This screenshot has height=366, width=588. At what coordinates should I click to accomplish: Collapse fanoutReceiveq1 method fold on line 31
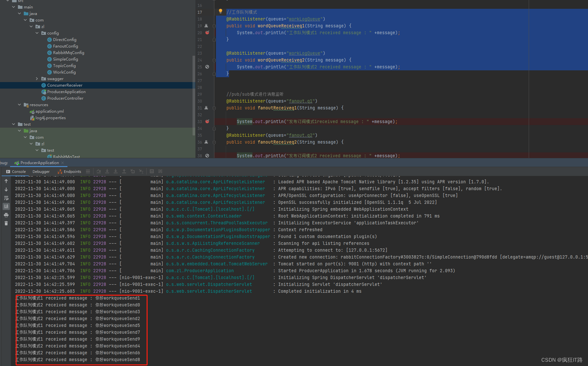pyautogui.click(x=214, y=108)
